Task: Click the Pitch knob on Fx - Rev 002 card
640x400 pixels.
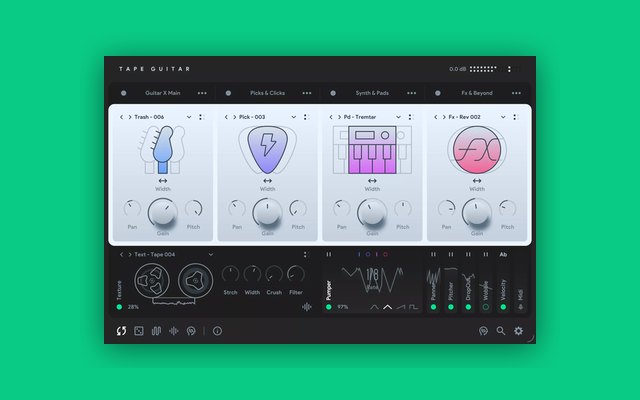Action: [507, 209]
